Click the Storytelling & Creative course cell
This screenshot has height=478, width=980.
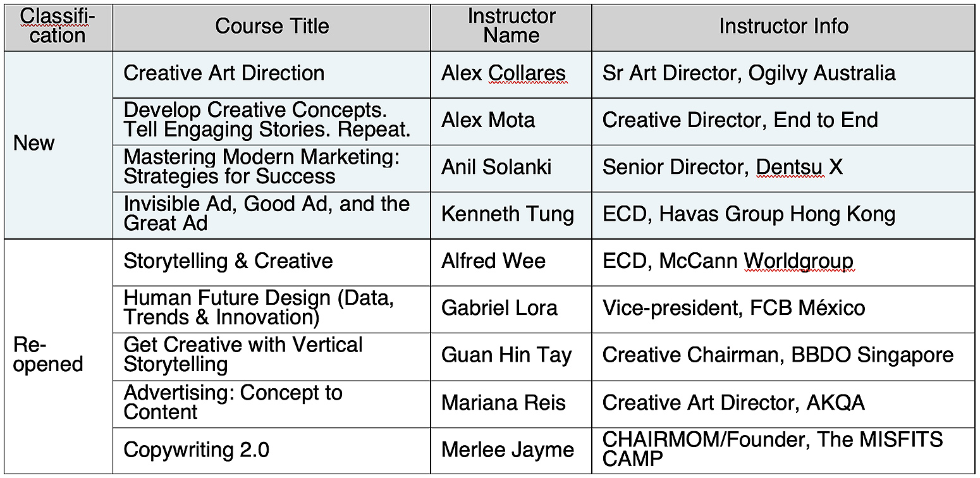click(x=272, y=262)
